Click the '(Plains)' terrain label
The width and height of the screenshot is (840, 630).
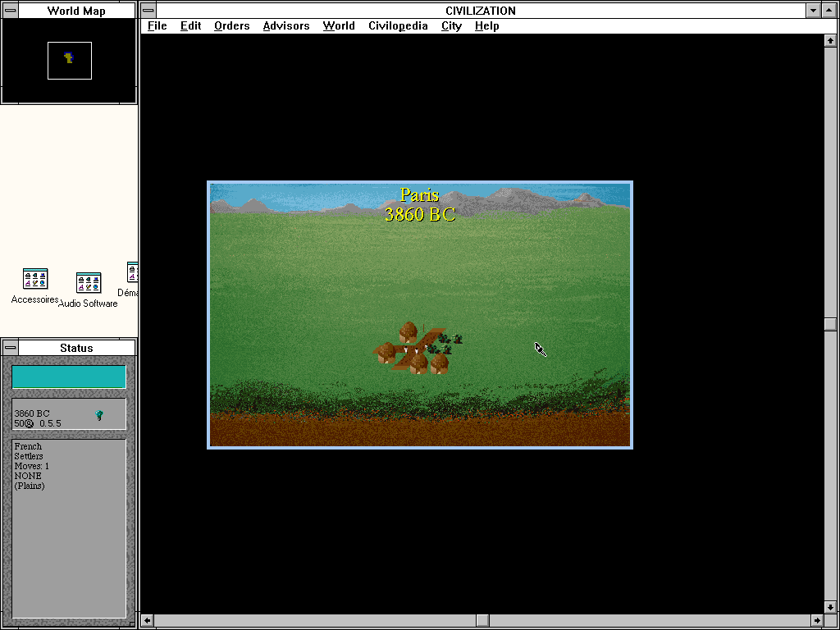click(30, 486)
